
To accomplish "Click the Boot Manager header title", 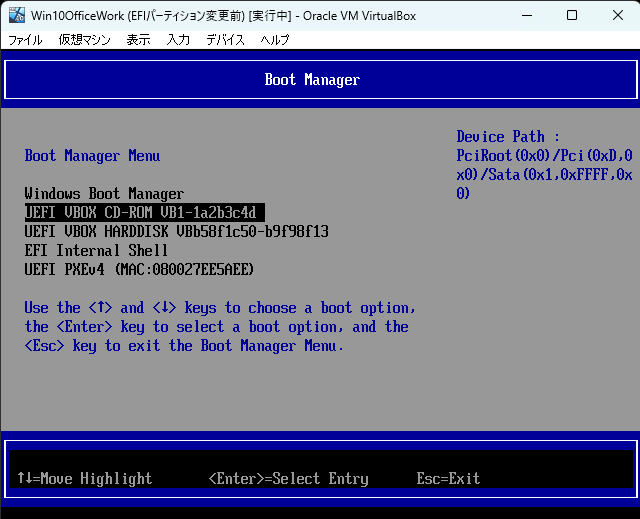I will click(312, 80).
